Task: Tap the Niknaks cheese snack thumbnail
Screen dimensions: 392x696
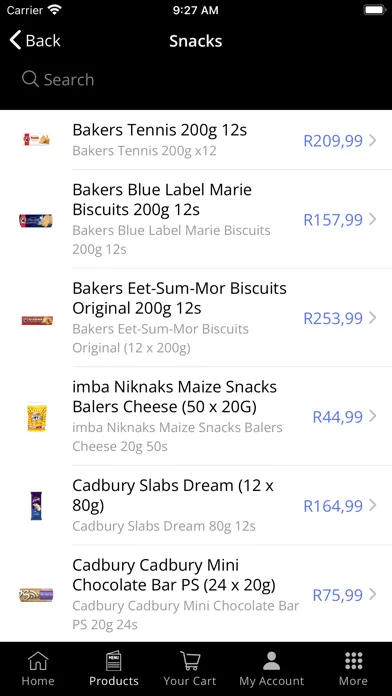Action: point(36,417)
